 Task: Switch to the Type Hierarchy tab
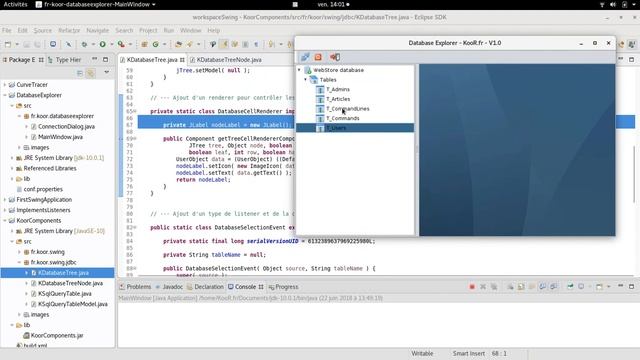click(64, 60)
